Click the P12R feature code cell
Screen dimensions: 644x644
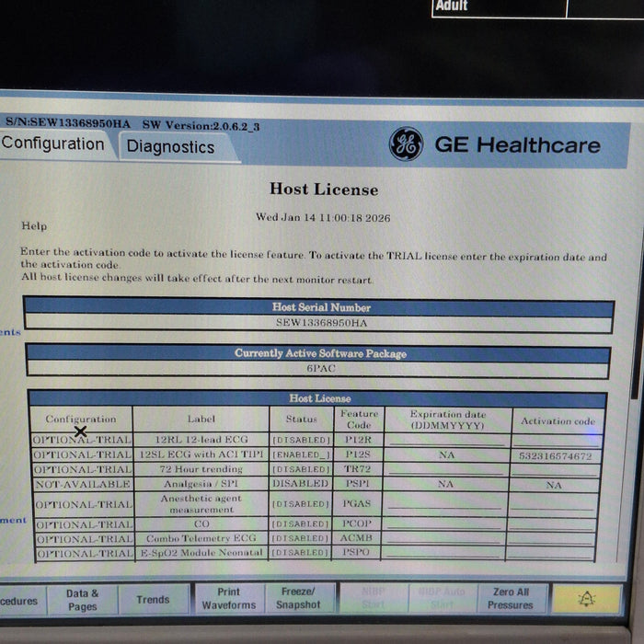click(x=358, y=440)
